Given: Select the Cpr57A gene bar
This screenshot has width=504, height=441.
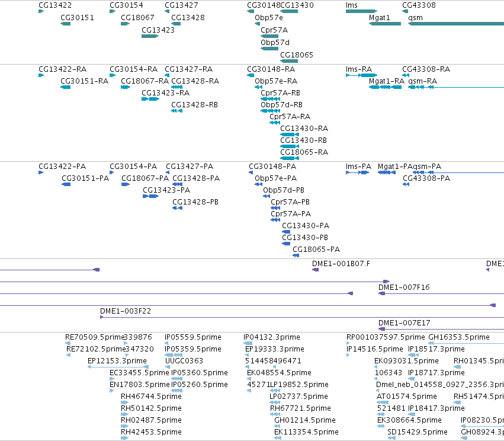Looking at the screenshot, I should tap(269, 36).
